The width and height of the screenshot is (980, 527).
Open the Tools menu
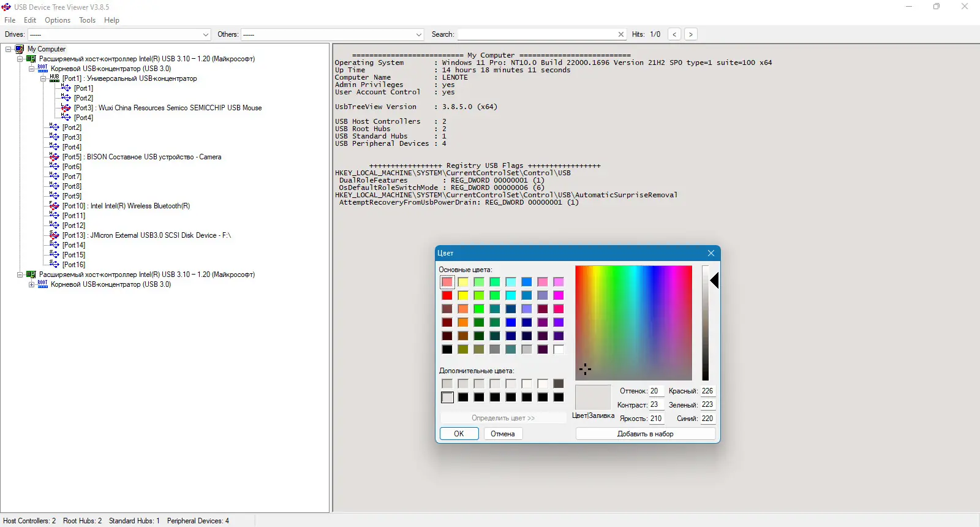88,20
